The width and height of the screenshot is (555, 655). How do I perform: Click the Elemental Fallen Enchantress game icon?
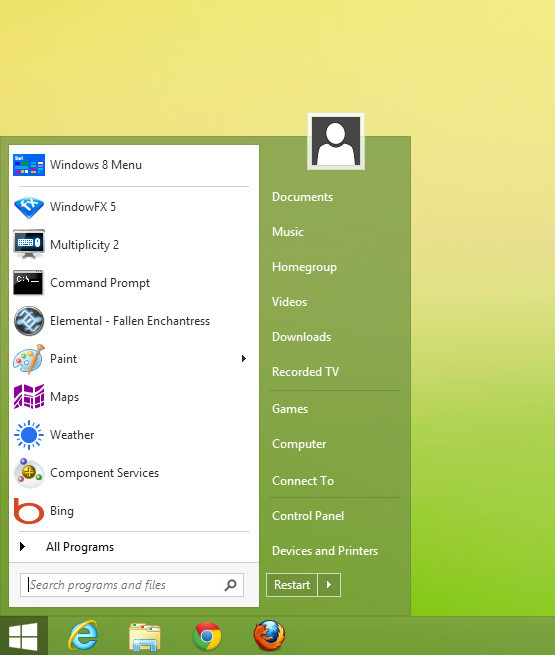29,321
